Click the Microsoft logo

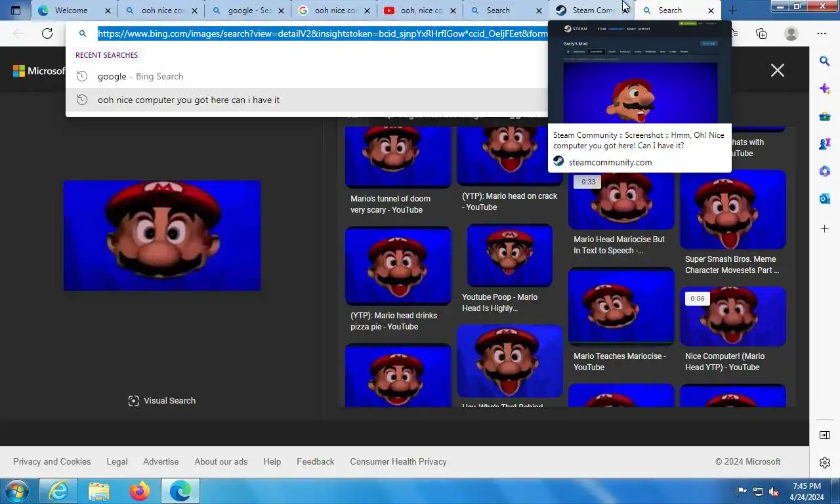point(39,71)
